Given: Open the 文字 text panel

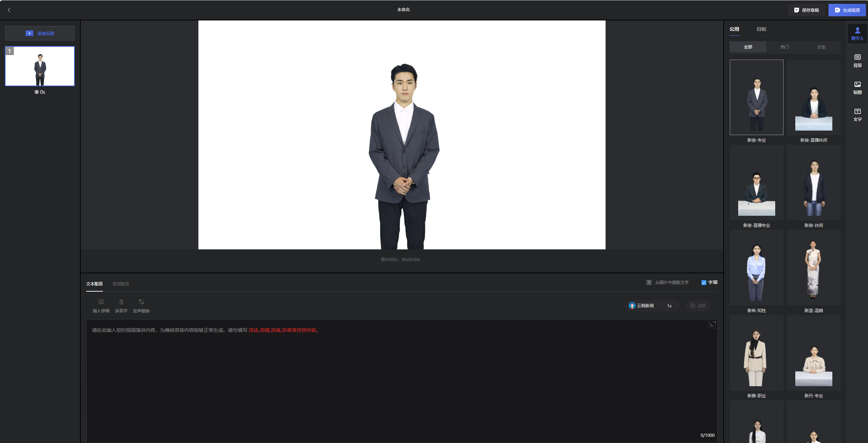Looking at the screenshot, I should (857, 115).
